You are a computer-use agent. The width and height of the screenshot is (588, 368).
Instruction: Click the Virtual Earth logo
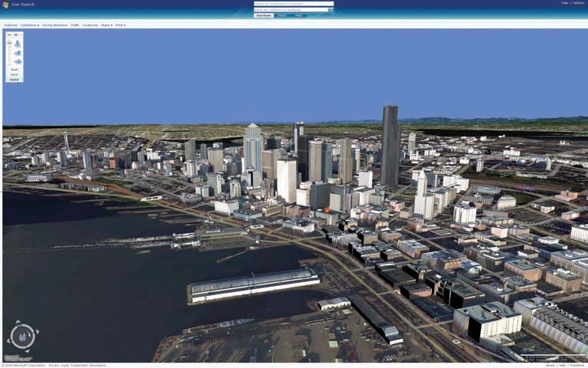tap(18, 358)
